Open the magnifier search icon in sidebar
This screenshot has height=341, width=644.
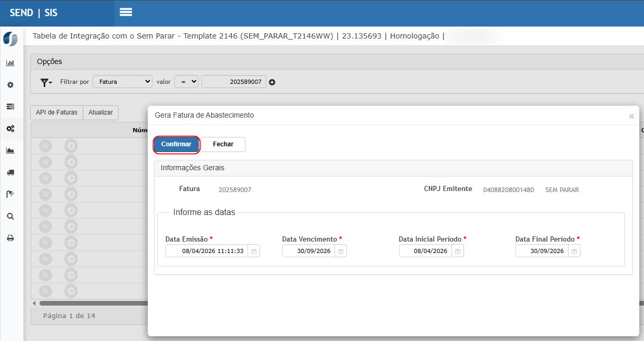tap(10, 216)
